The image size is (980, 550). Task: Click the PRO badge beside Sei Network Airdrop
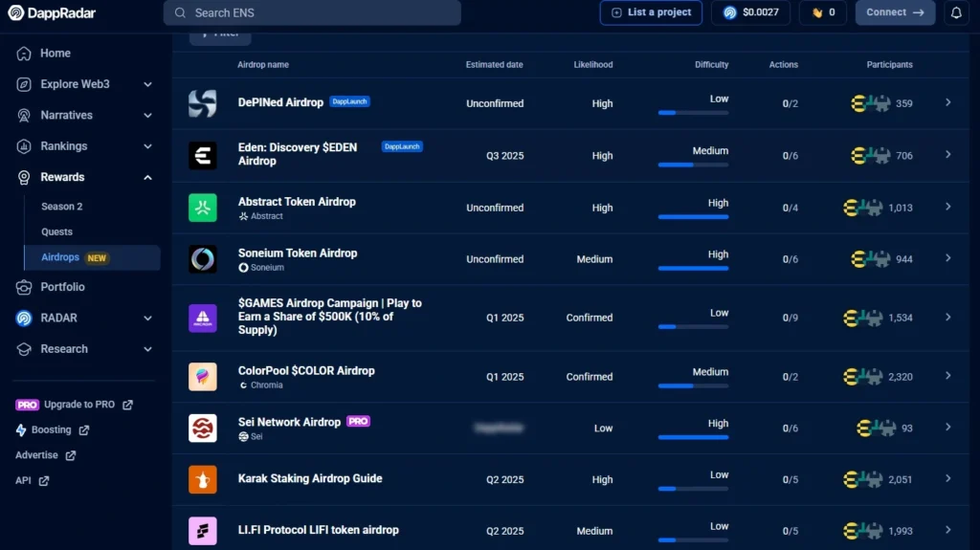(358, 421)
